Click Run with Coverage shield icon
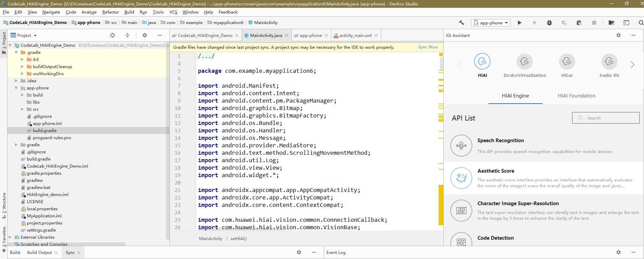 click(564, 23)
